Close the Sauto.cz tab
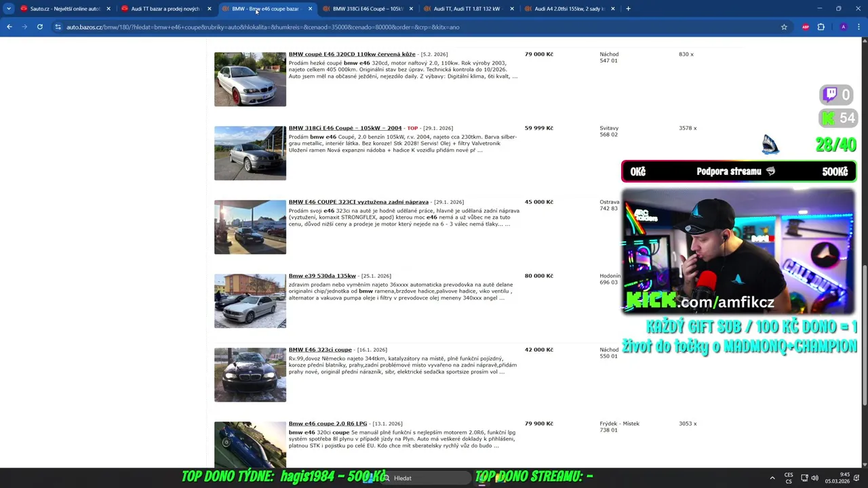The image size is (868, 488). (108, 9)
